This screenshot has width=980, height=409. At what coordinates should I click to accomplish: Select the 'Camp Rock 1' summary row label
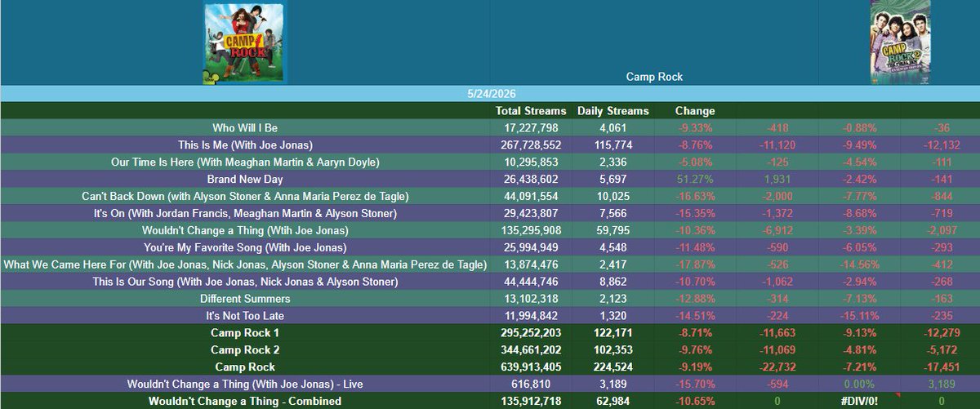coord(245,333)
